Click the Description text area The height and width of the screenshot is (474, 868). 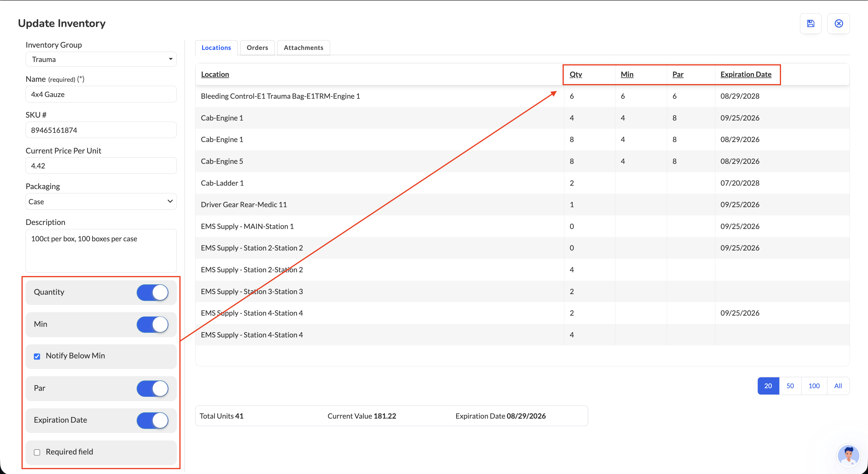click(101, 251)
